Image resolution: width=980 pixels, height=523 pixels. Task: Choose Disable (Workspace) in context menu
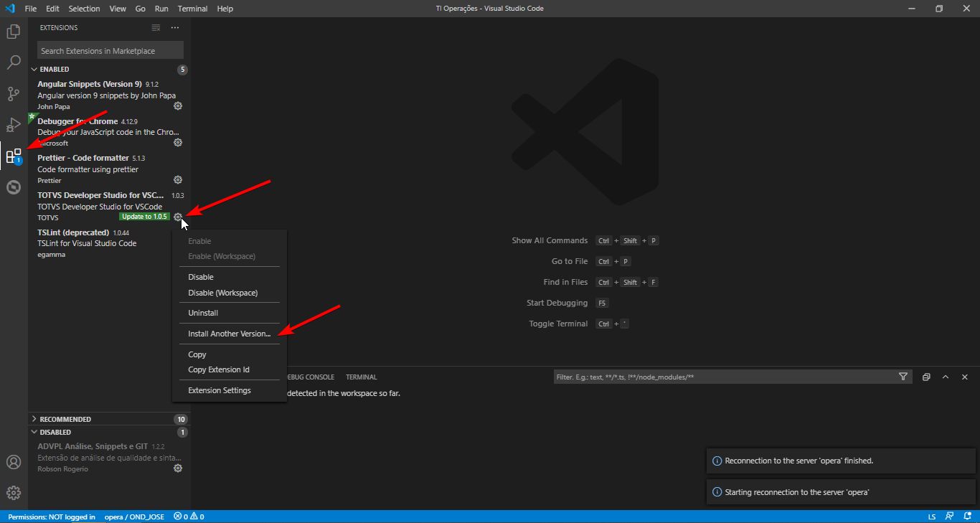pyautogui.click(x=229, y=293)
